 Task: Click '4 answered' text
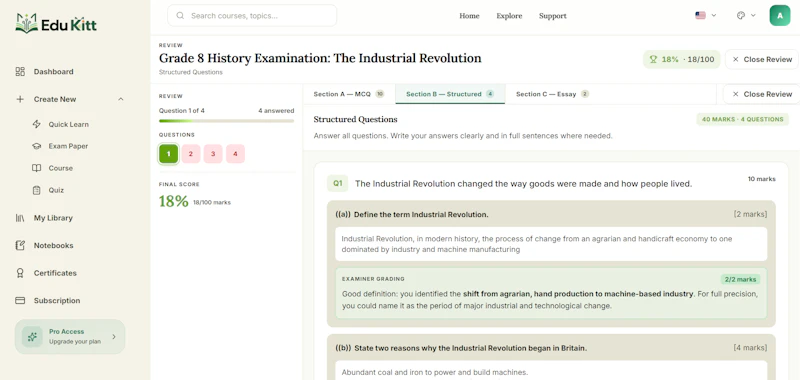tap(276, 110)
